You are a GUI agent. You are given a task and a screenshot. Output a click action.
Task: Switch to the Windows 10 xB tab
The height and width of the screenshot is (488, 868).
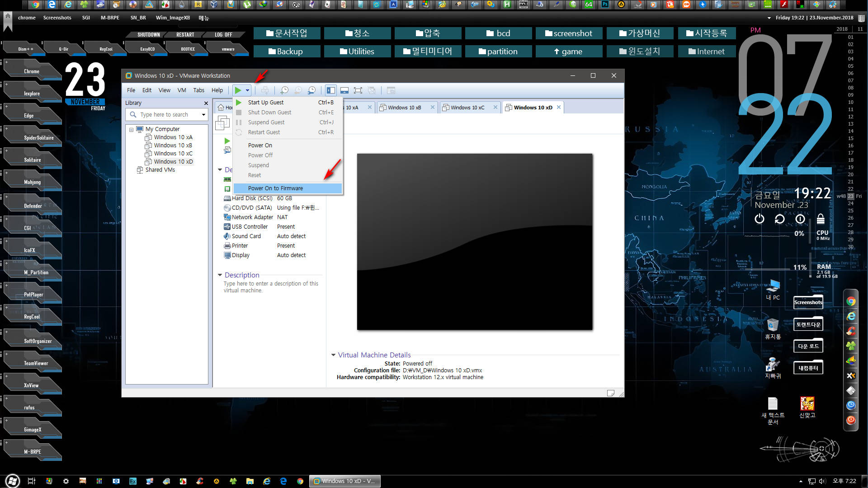click(405, 108)
